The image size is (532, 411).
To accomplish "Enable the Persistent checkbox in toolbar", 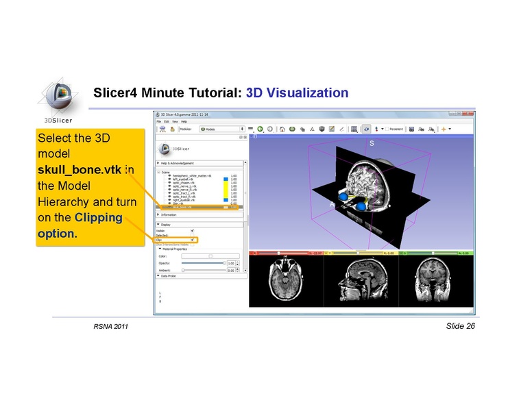I will (x=387, y=129).
